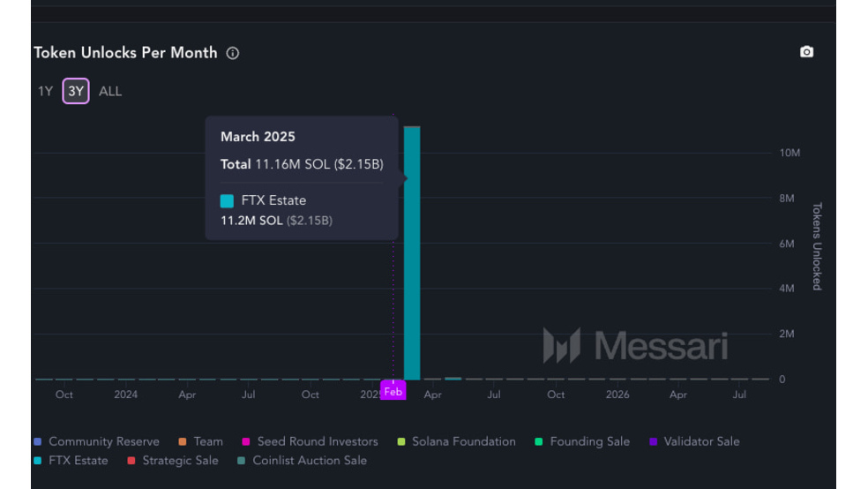Open the info icon beside Token Unlocks title

coord(233,53)
